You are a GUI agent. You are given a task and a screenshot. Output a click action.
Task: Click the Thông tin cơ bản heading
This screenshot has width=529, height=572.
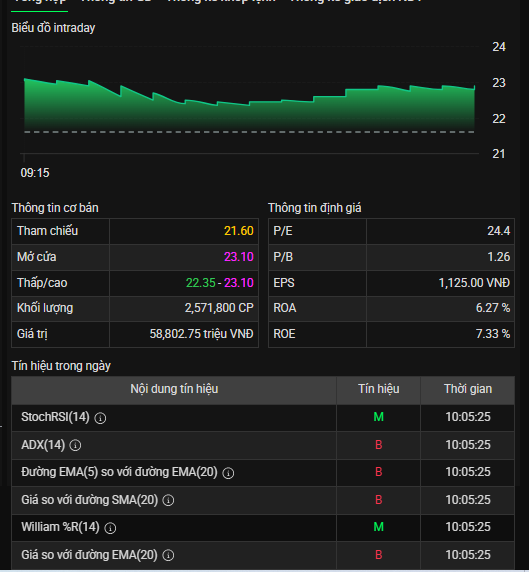55,208
